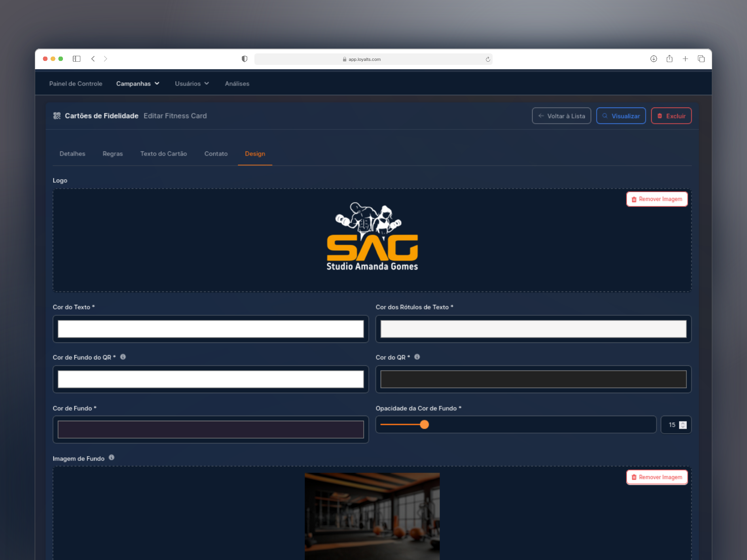Open a new tab with plus icon

coord(685,59)
